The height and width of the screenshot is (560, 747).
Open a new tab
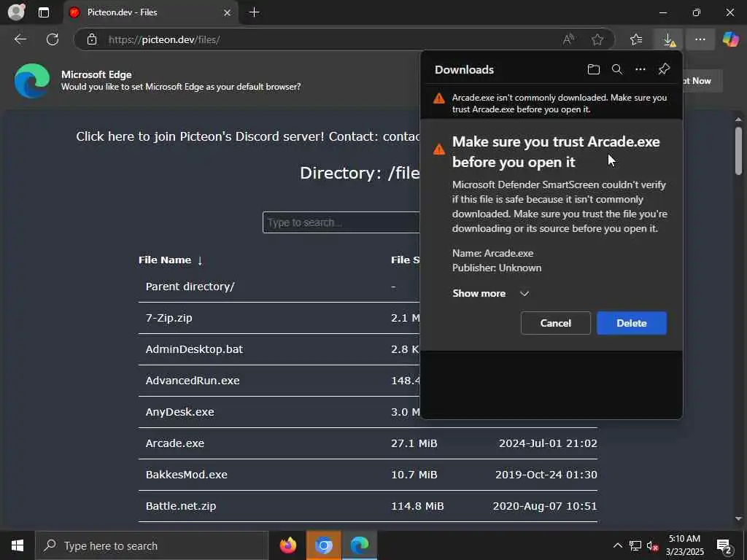[255, 12]
